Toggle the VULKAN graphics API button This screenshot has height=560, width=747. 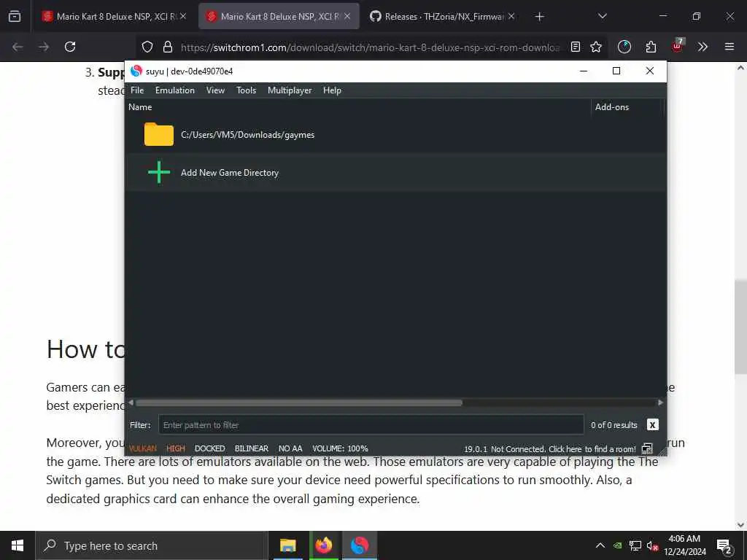click(142, 448)
